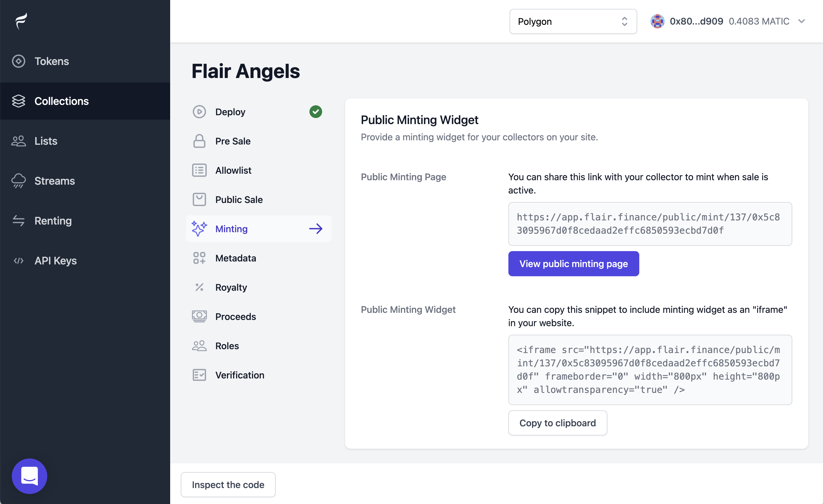The width and height of the screenshot is (823, 504).
Task: Open API Keys in the sidebar
Action: tap(85, 261)
